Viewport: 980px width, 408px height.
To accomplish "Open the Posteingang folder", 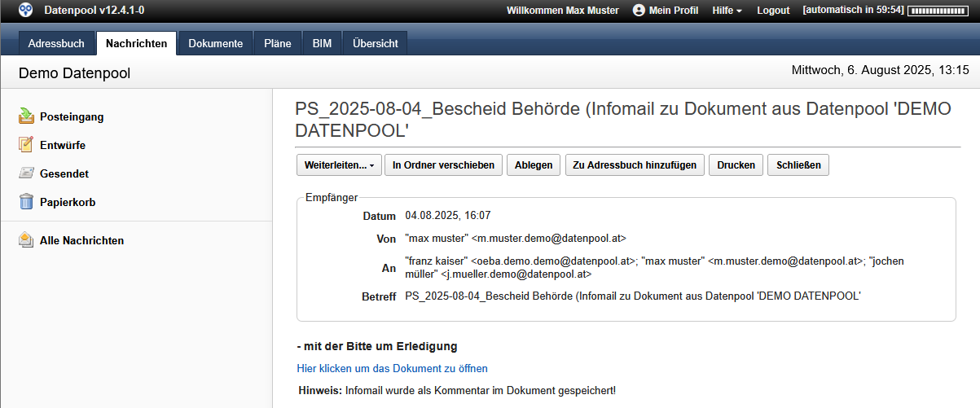I will (x=72, y=116).
